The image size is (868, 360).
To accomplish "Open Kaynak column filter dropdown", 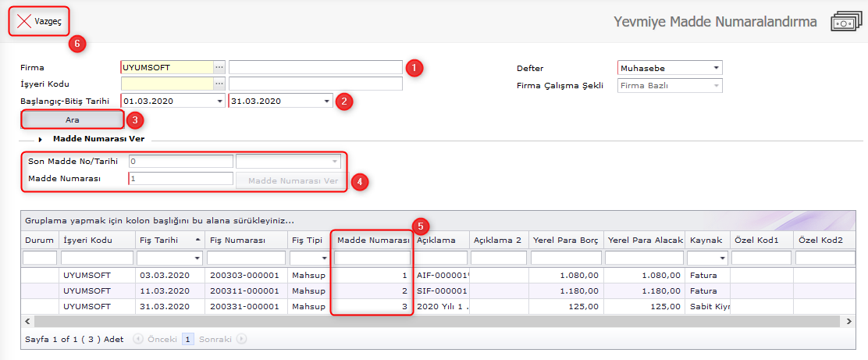I will 721,258.
